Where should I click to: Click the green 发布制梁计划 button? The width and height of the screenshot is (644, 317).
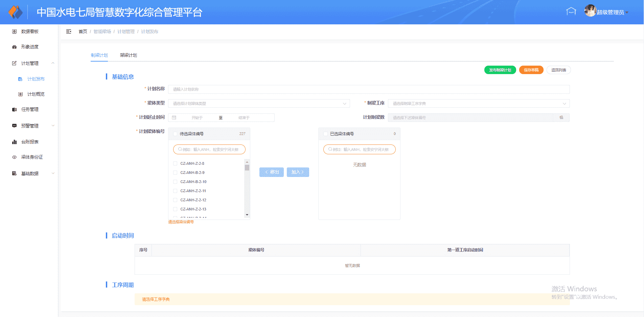tap(500, 70)
